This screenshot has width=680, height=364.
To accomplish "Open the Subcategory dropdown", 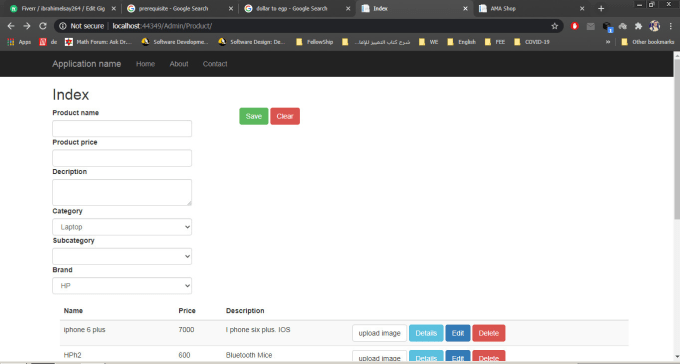I will pyautogui.click(x=122, y=256).
